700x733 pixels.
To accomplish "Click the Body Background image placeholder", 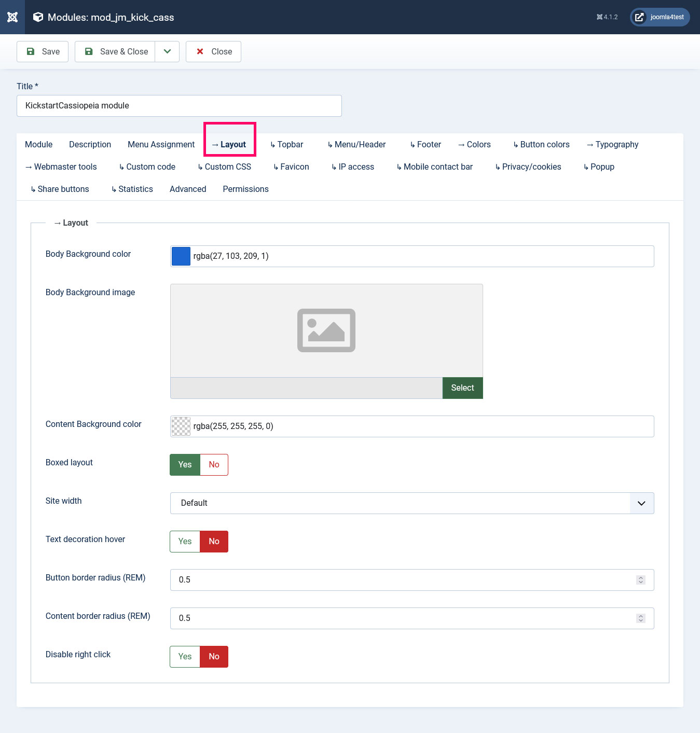I will (x=326, y=330).
